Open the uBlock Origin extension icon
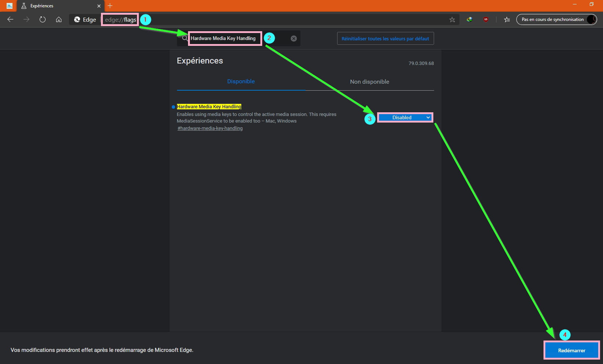 (x=486, y=19)
